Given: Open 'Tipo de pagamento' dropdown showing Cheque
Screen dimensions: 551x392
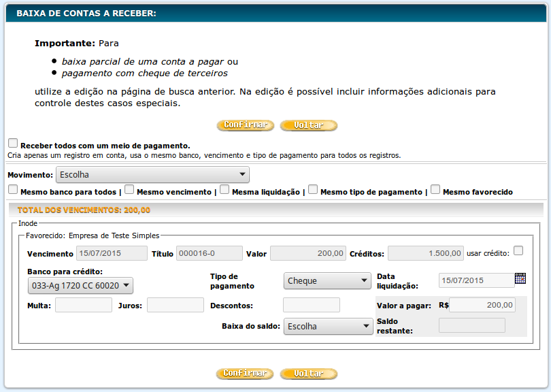Looking at the screenshot, I should 327,280.
